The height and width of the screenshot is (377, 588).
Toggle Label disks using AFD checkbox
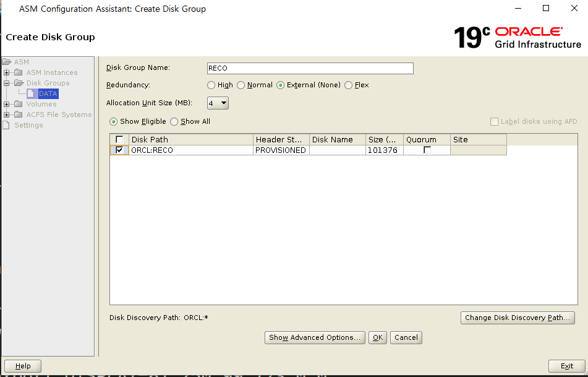click(x=494, y=122)
